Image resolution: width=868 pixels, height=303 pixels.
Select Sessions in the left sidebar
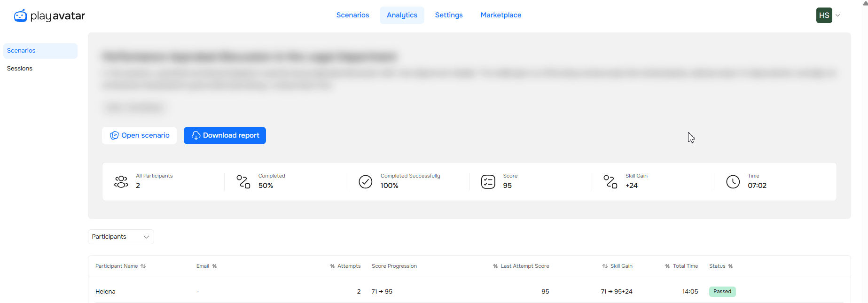point(20,69)
